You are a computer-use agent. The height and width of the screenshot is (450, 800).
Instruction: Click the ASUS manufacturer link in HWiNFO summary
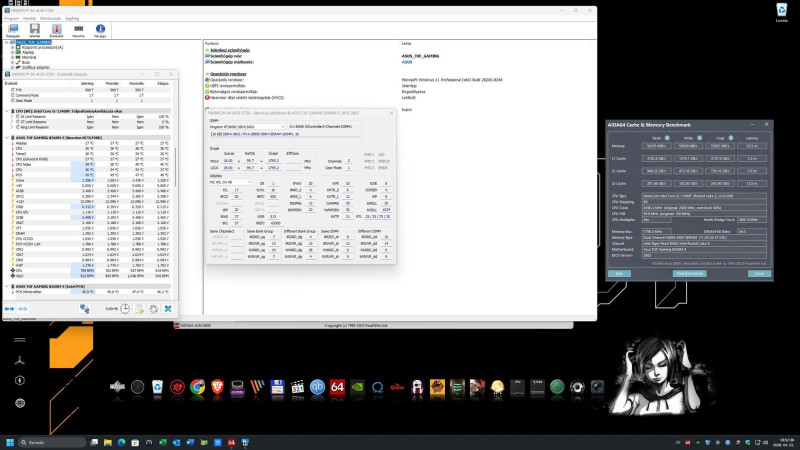click(x=407, y=62)
